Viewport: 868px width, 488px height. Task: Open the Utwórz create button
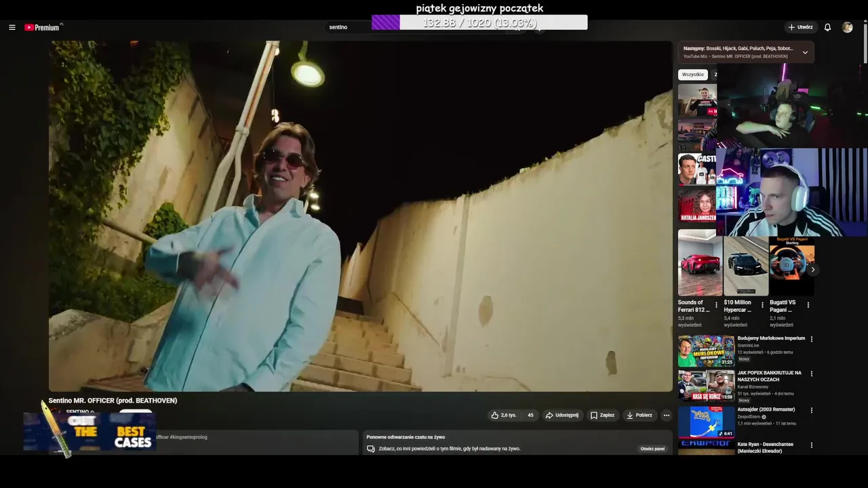(x=800, y=27)
